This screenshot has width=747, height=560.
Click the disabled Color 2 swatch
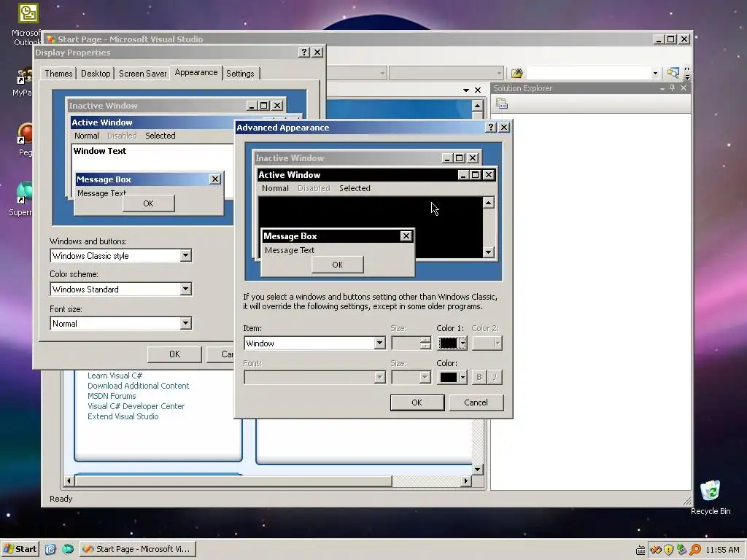(x=487, y=343)
